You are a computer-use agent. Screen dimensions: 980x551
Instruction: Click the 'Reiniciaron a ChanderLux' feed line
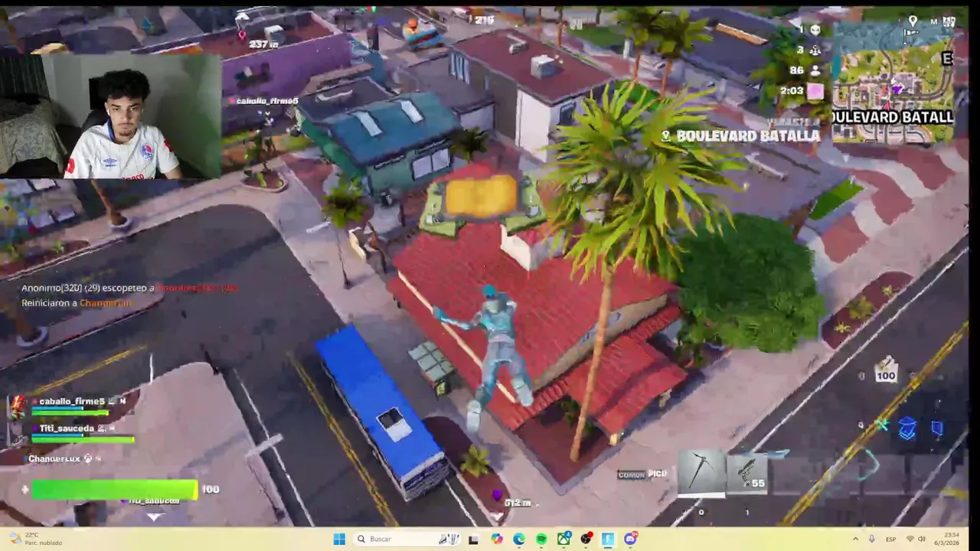77,303
